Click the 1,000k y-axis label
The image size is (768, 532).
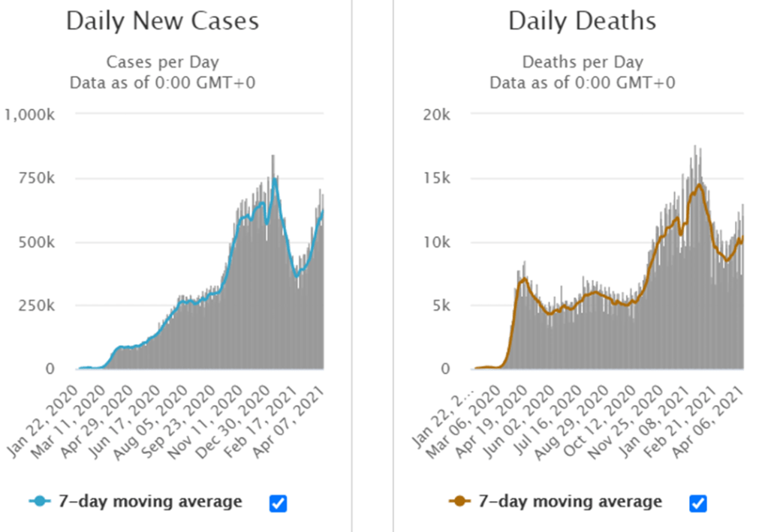30,115
